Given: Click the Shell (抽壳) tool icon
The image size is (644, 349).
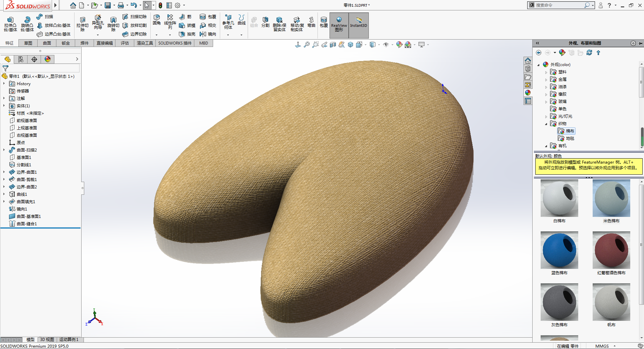Looking at the screenshot, I should 182,34.
